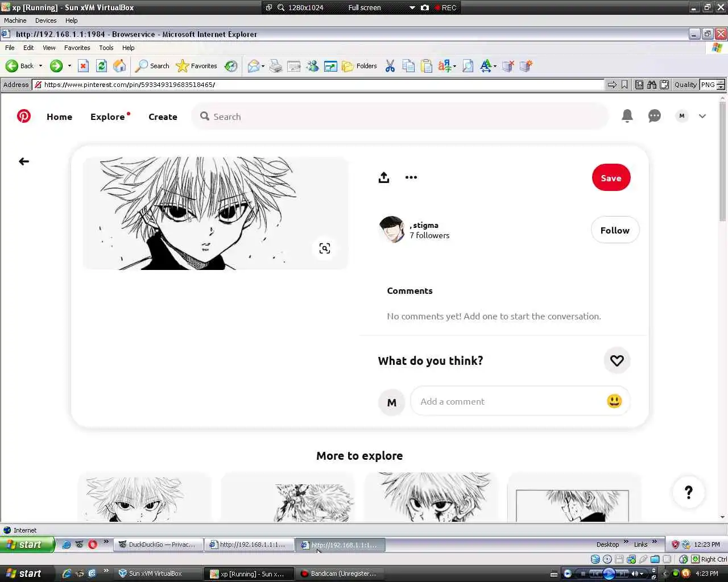Toggle the IE Folders button

(x=359, y=66)
